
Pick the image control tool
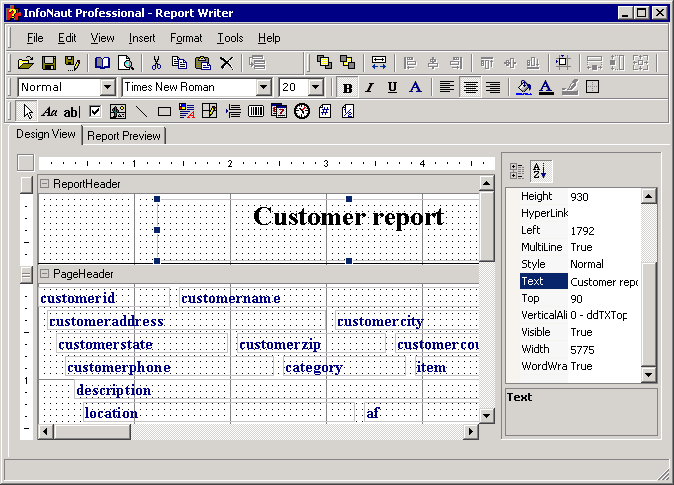pyautogui.click(x=118, y=112)
